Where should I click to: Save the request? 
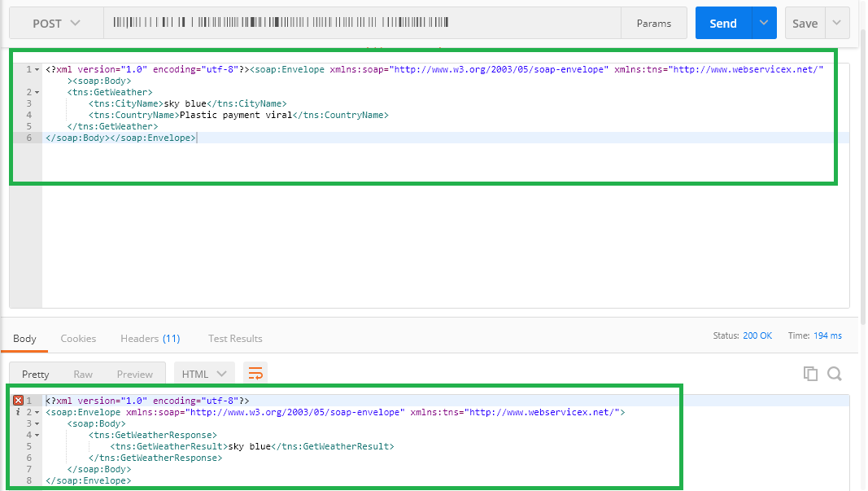click(805, 24)
